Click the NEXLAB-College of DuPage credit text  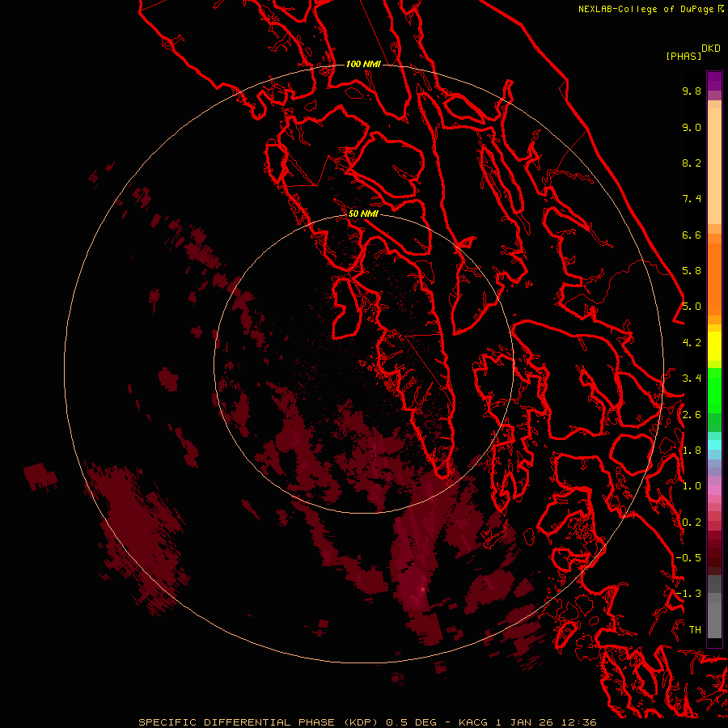pyautogui.click(x=647, y=9)
